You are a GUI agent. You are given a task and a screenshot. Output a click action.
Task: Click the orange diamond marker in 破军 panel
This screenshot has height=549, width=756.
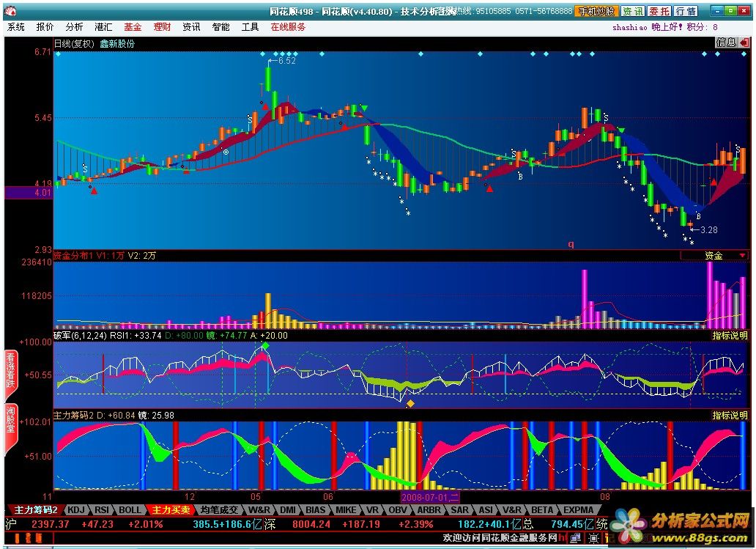click(410, 403)
